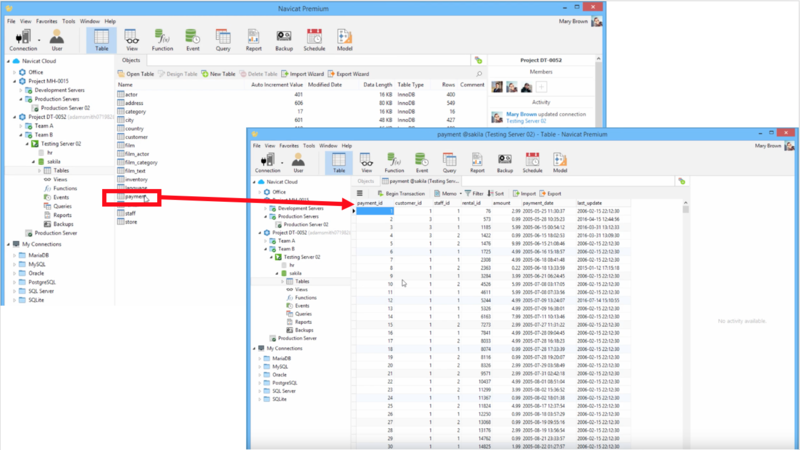Image resolution: width=800 pixels, height=450 pixels.
Task: Expand PostgreSQL connection in back window tree
Action: [x=15, y=282]
